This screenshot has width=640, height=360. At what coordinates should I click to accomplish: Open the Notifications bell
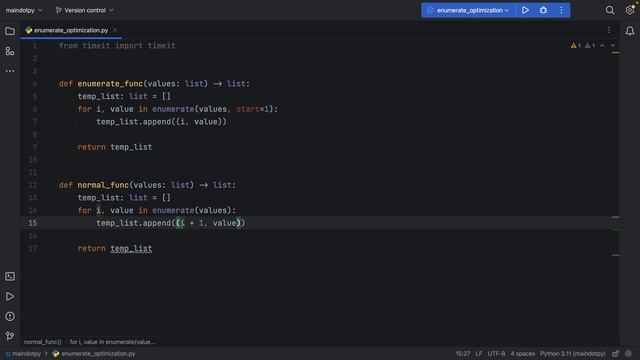click(630, 31)
